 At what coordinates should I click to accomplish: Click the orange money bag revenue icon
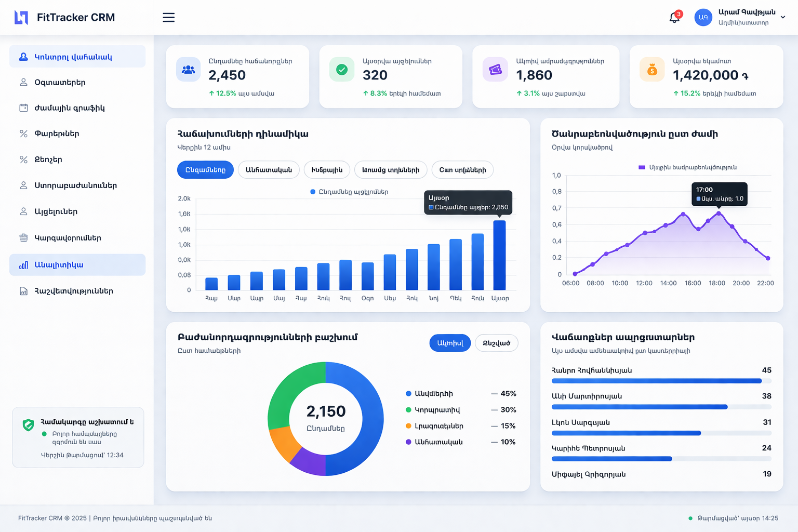pyautogui.click(x=652, y=70)
